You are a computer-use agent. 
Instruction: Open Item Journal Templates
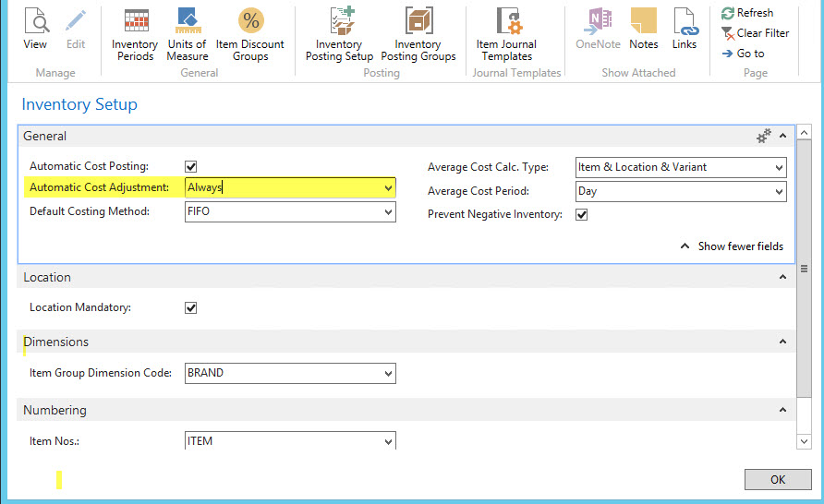[506, 33]
